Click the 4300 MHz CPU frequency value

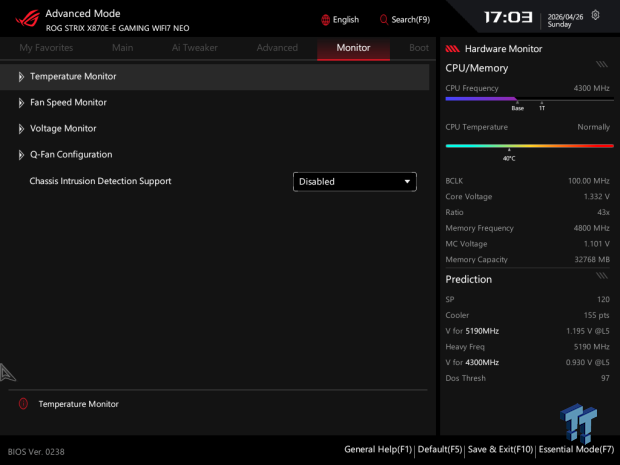(592, 88)
